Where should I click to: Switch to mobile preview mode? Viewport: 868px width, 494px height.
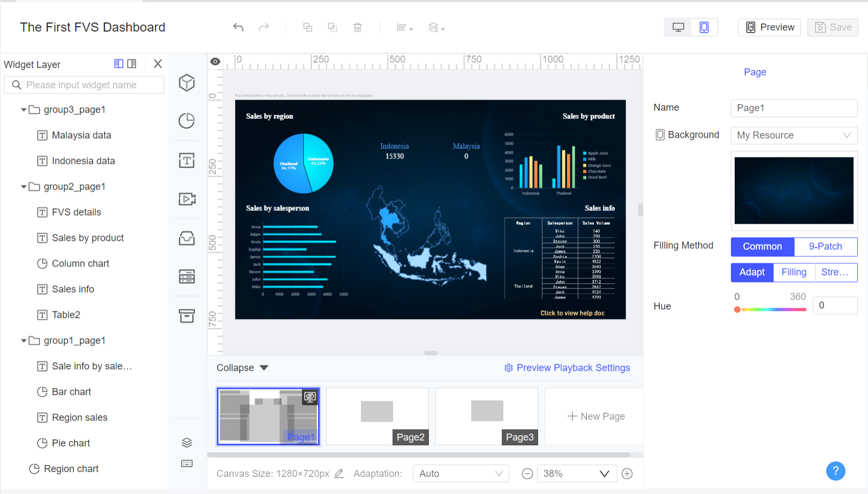(704, 27)
